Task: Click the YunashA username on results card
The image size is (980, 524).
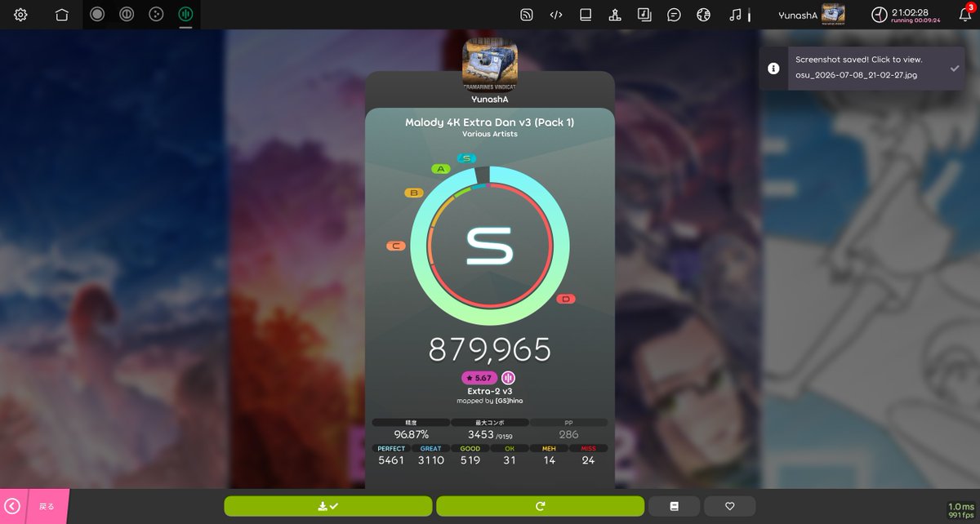Action: click(490, 100)
